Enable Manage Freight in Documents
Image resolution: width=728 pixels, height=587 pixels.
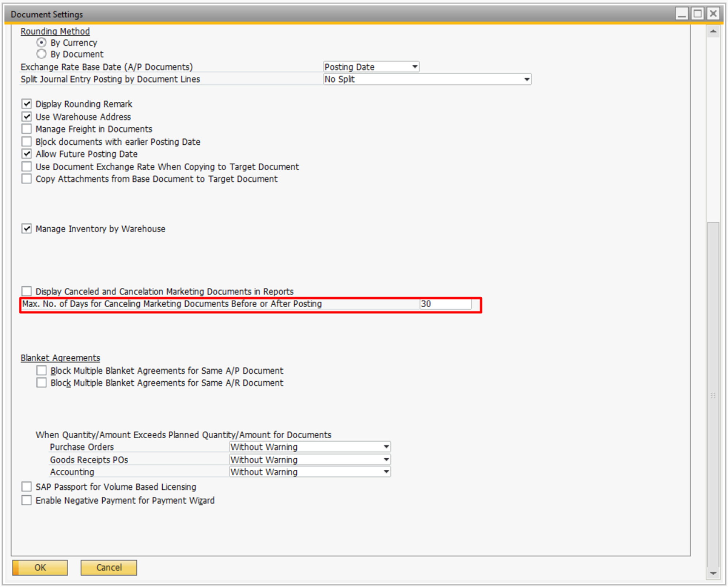point(27,129)
